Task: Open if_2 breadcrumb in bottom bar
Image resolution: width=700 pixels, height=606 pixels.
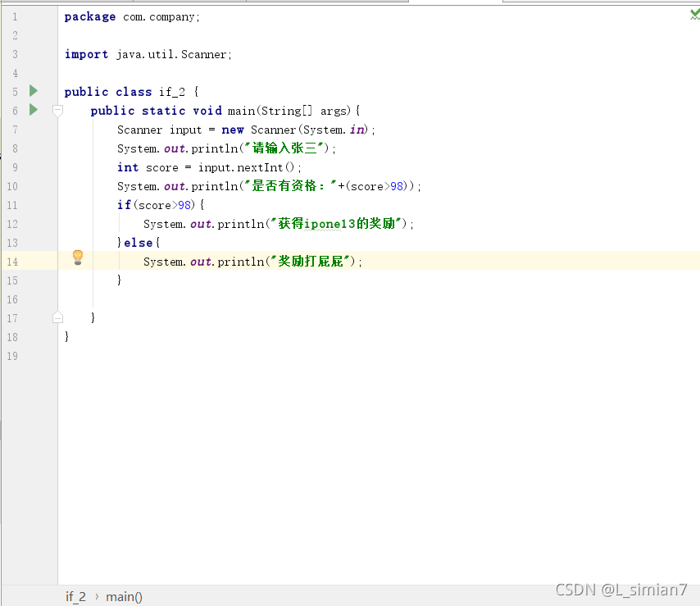Action: coord(75,597)
